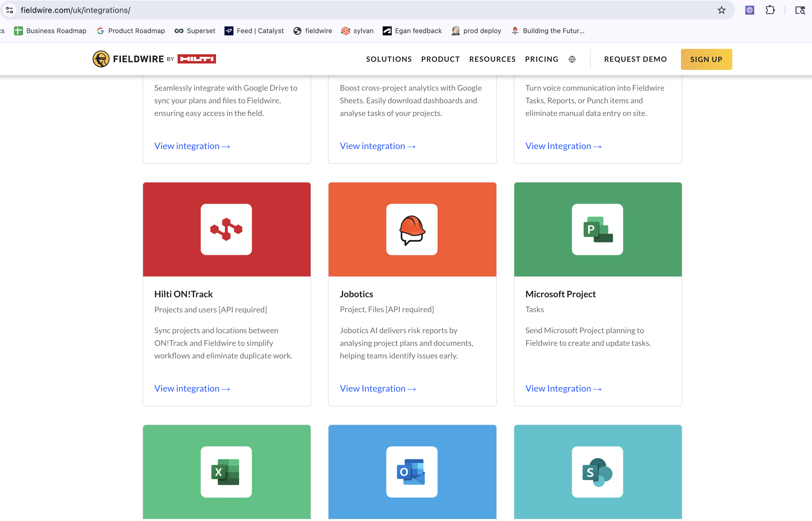Bookmark this page with the star icon

point(721,10)
